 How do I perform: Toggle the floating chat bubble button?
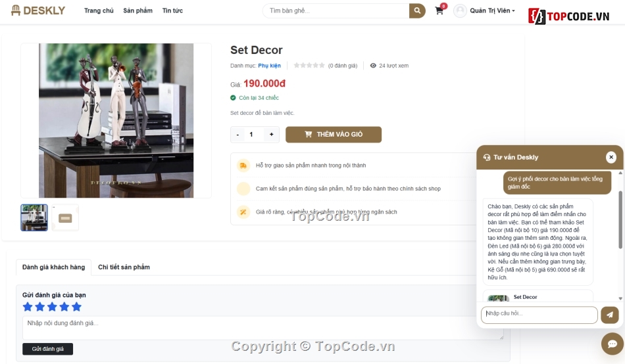tap(612, 343)
